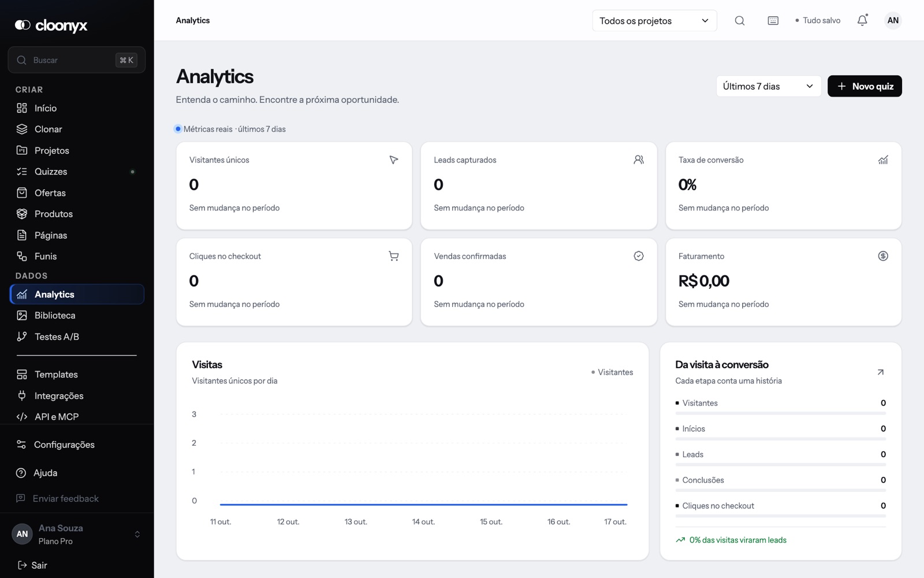Open the AN profile avatar in top bar
The height and width of the screenshot is (578, 924).
893,20
